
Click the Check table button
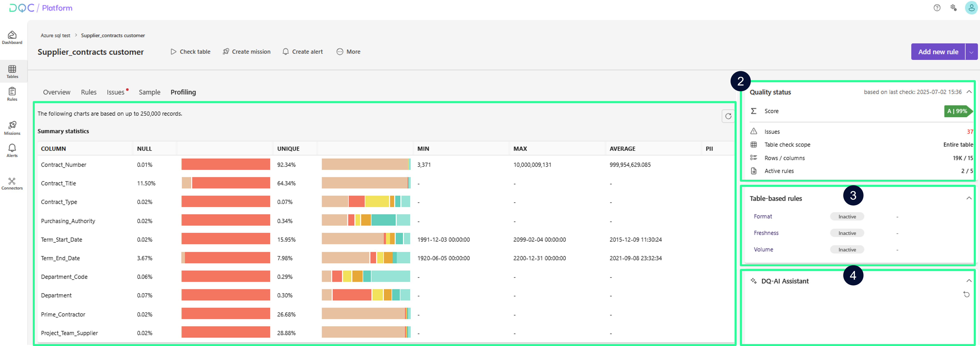[190, 52]
